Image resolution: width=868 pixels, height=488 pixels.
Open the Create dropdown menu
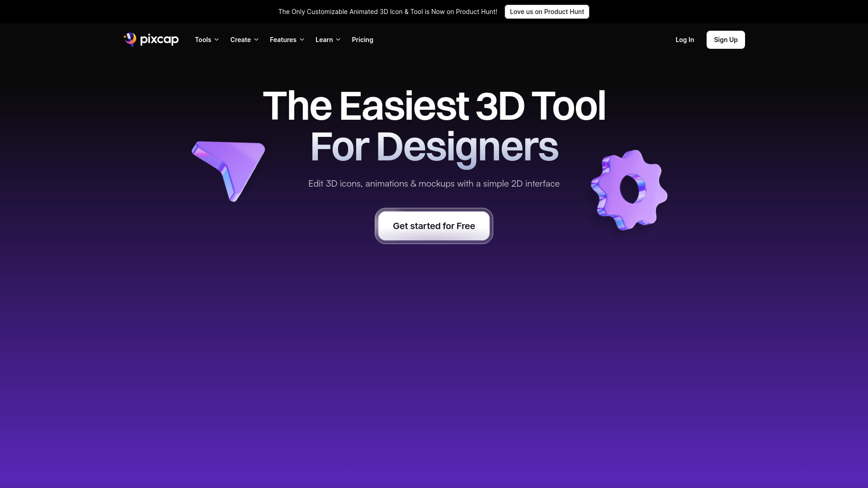245,39
